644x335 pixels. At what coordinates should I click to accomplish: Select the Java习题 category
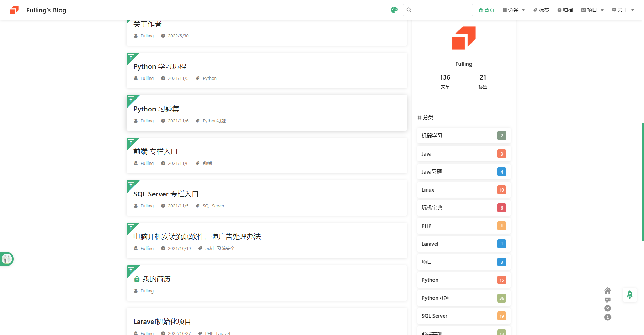click(x=464, y=172)
